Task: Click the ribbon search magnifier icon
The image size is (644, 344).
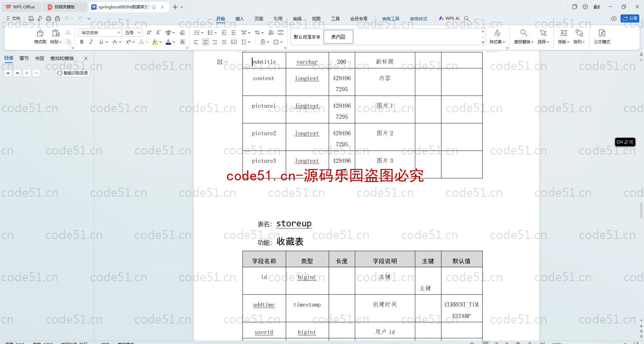Action: coord(467,18)
